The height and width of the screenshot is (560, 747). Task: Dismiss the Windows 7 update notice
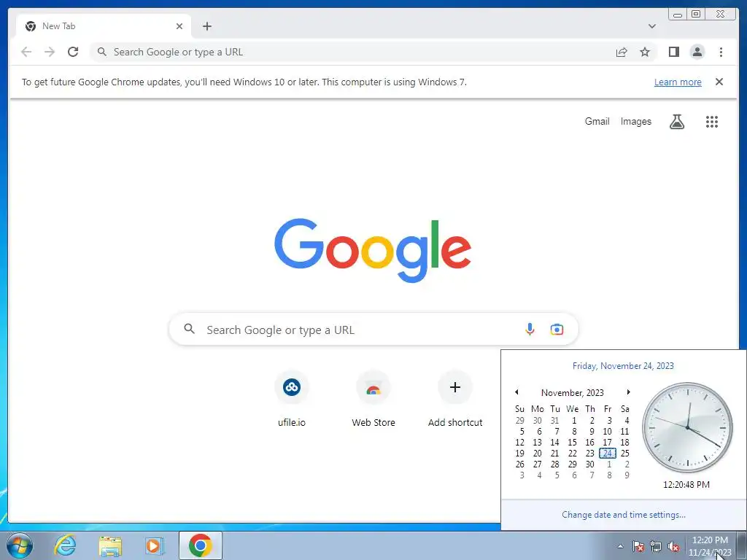click(x=719, y=82)
